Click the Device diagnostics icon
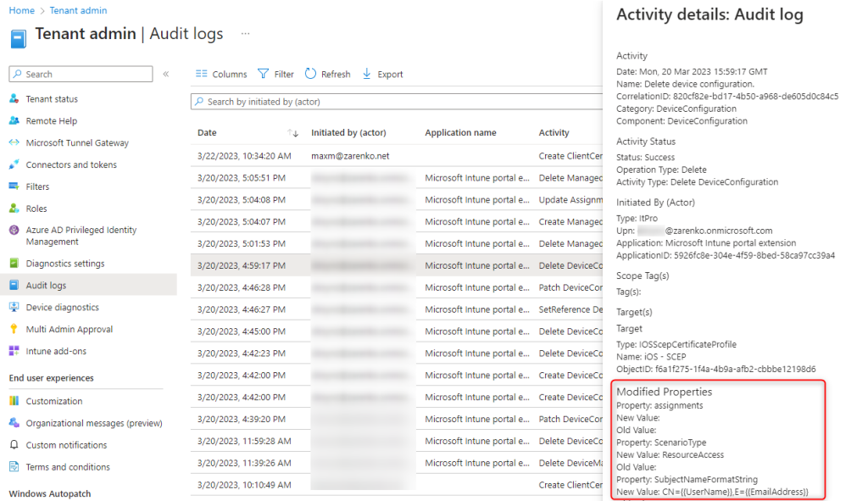868x501 pixels. point(14,307)
